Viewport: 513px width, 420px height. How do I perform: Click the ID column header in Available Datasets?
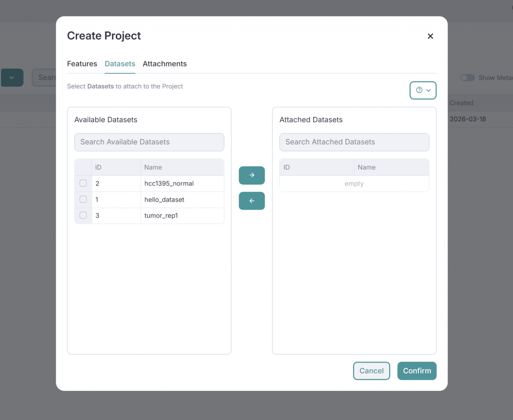pyautogui.click(x=99, y=167)
